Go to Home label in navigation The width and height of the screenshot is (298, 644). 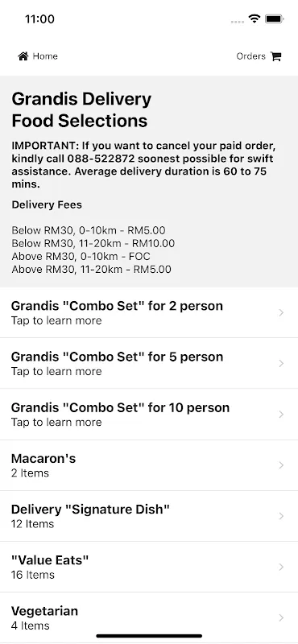click(45, 56)
